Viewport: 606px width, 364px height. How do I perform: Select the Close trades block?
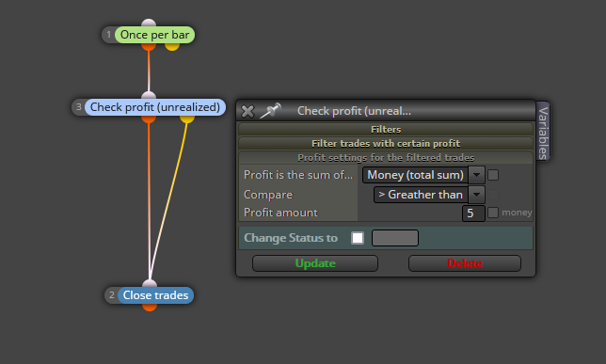point(155,295)
